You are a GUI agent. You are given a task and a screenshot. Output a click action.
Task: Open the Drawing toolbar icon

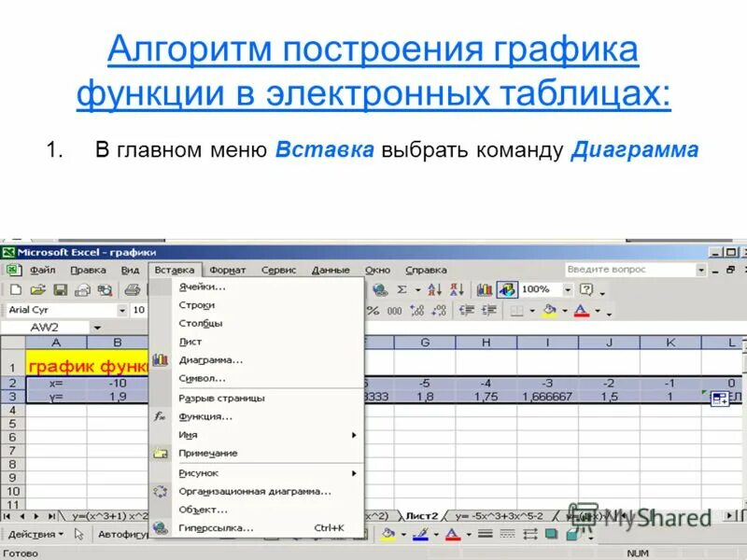507,290
